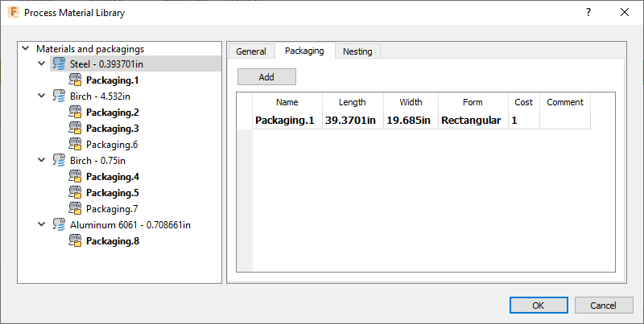Collapse the Aluminum 6061 node

(42, 225)
